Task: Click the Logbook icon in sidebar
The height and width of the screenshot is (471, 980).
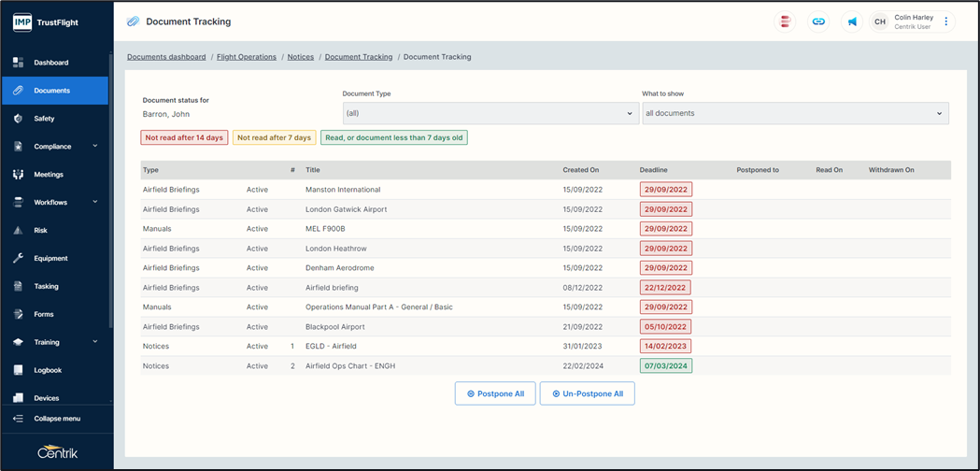Action: click(18, 370)
